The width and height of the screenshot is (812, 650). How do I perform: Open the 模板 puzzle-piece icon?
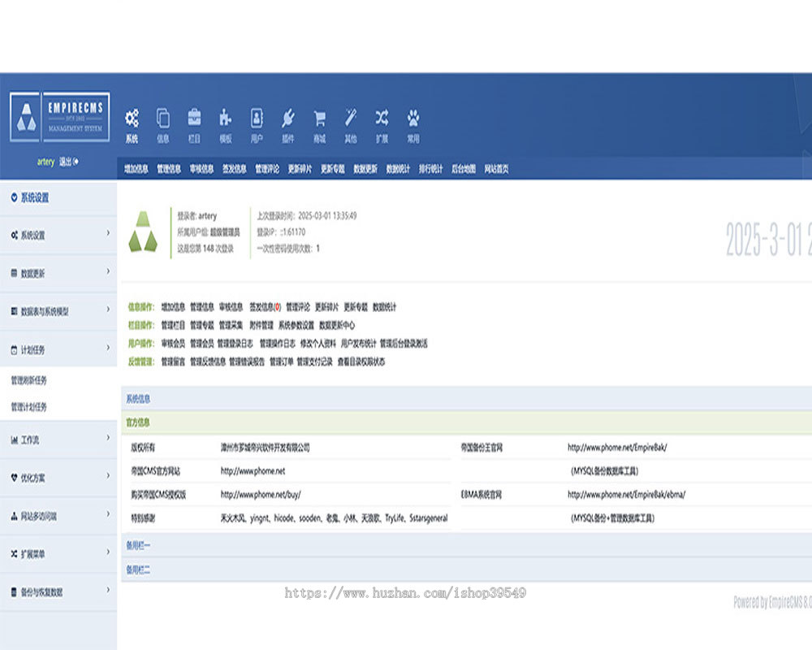pyautogui.click(x=225, y=118)
